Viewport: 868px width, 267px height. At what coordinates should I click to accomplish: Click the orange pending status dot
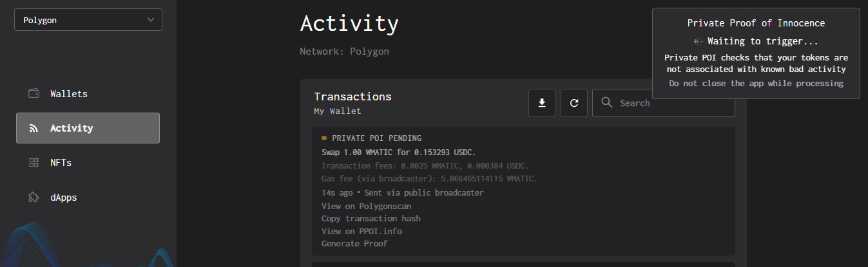click(x=324, y=138)
